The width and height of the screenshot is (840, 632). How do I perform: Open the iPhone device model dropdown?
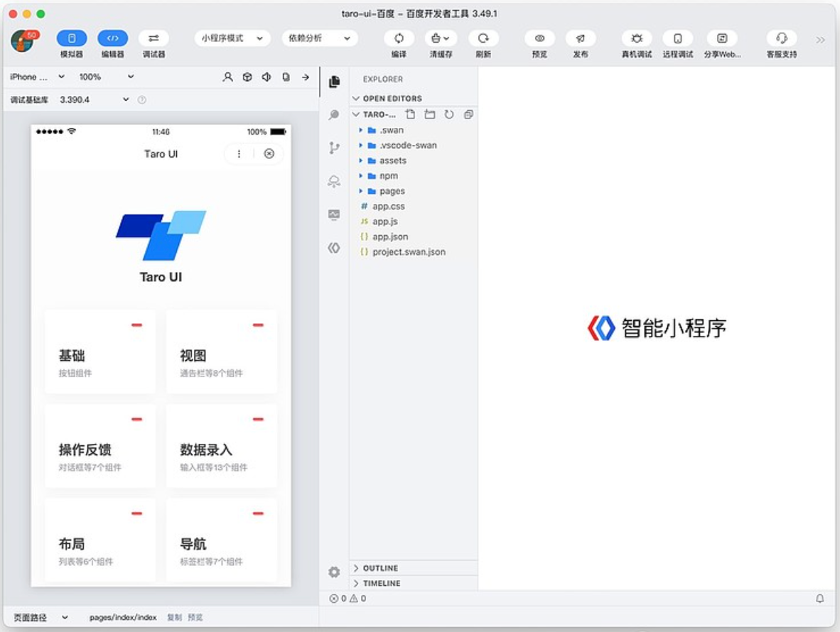(x=36, y=77)
